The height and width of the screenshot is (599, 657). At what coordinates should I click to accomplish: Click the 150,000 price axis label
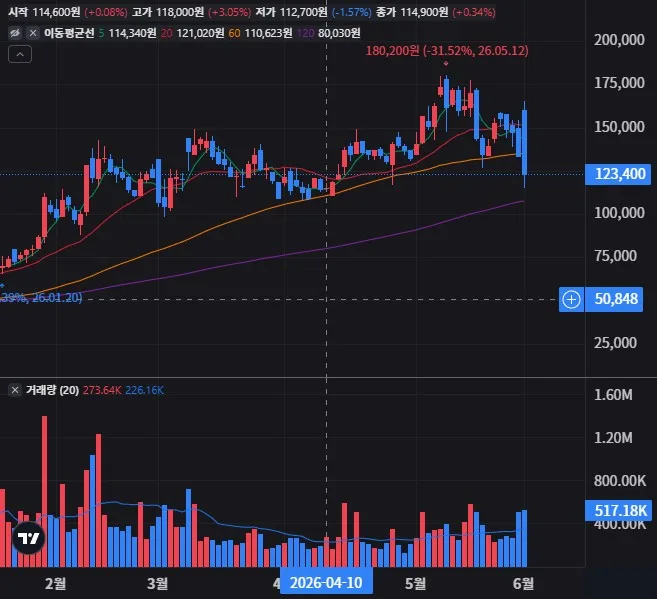point(619,127)
